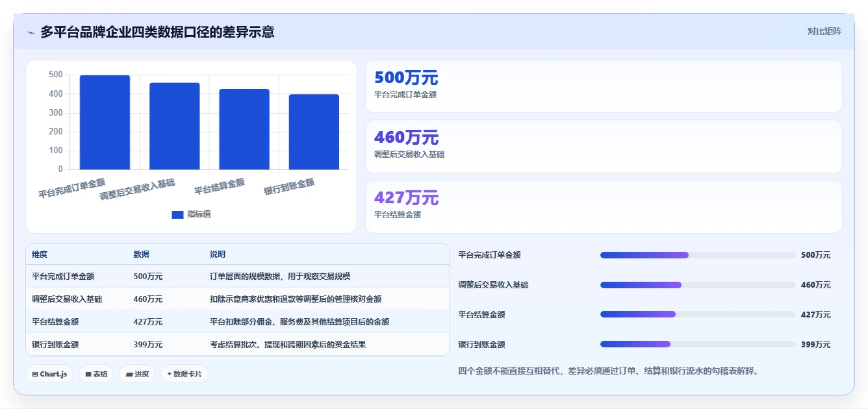The height and width of the screenshot is (409, 868).
Task: Click the 399万元 value beside its progress bar
Action: (x=815, y=344)
